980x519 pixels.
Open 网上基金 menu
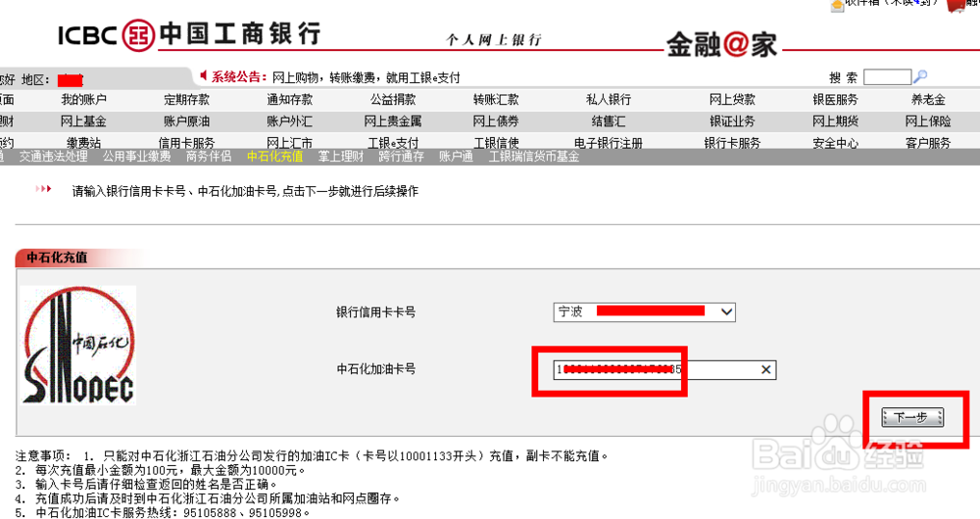[x=83, y=121]
